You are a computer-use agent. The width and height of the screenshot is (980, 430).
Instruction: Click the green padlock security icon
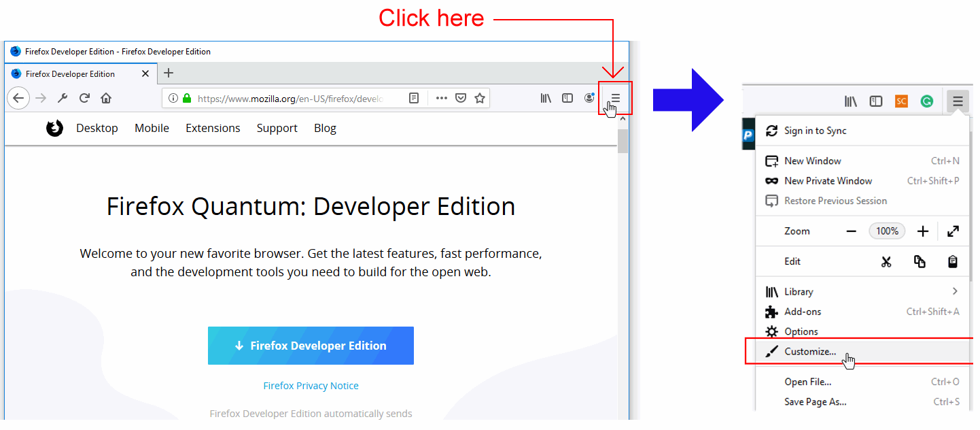point(187,98)
